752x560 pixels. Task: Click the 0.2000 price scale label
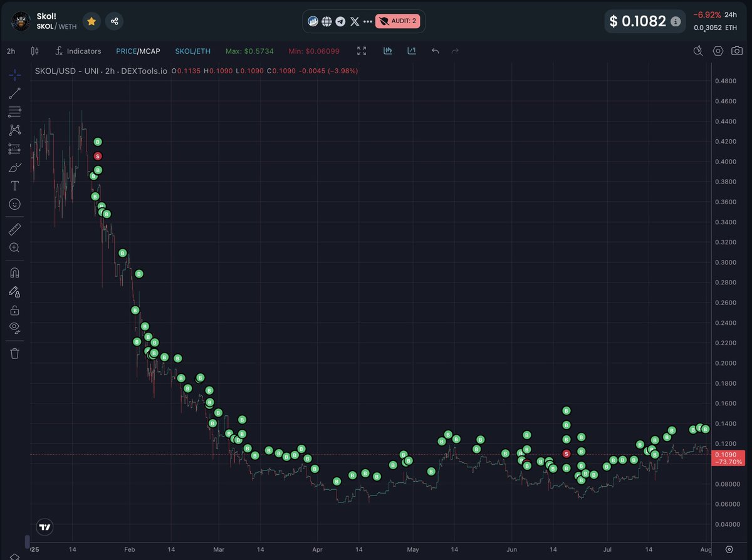[725, 363]
